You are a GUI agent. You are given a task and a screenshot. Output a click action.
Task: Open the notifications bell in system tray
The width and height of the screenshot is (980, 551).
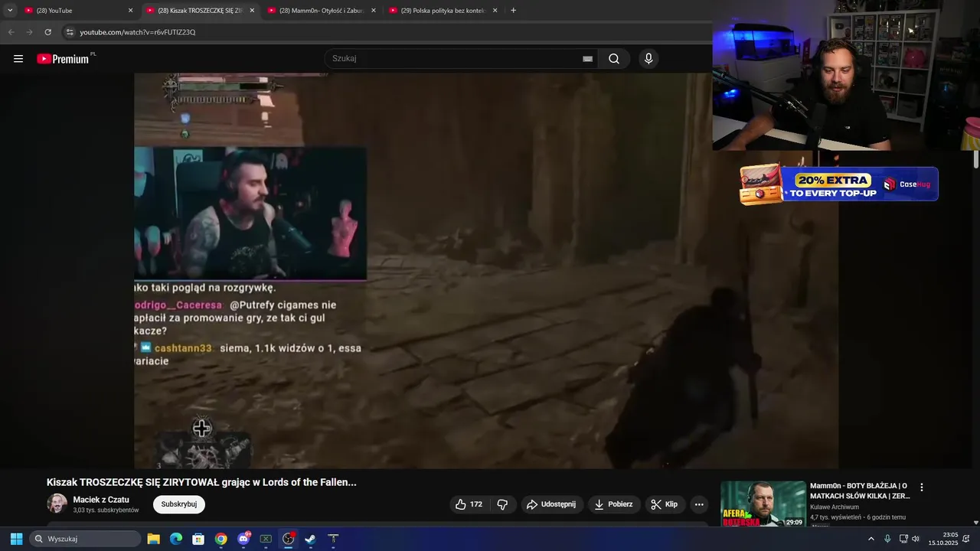click(966, 539)
